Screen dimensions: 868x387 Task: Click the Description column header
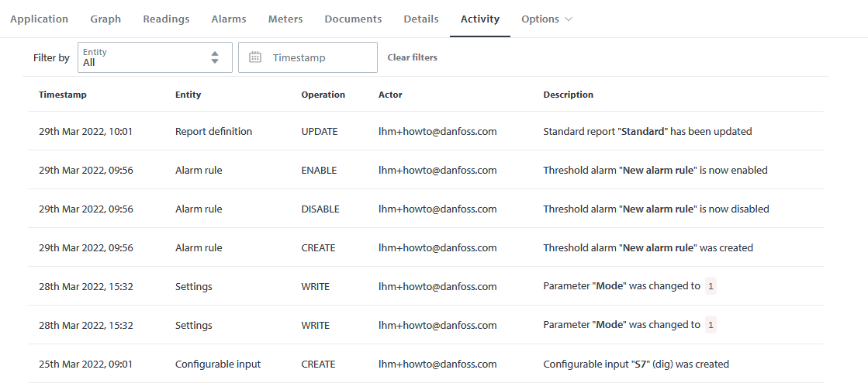click(x=568, y=95)
